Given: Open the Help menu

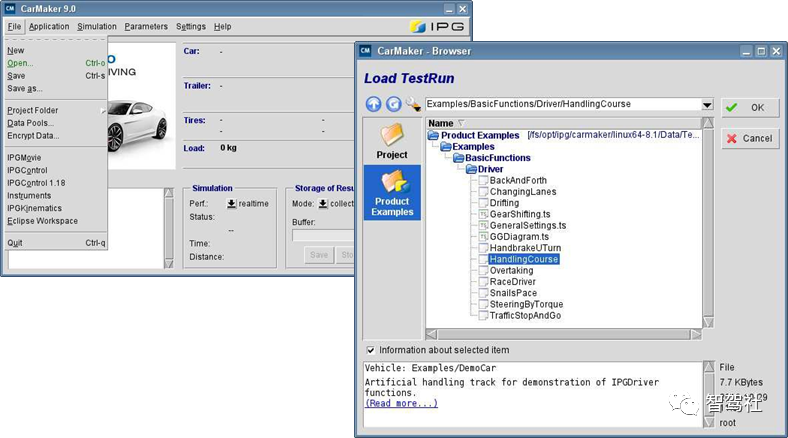Looking at the screenshot, I should (222, 27).
